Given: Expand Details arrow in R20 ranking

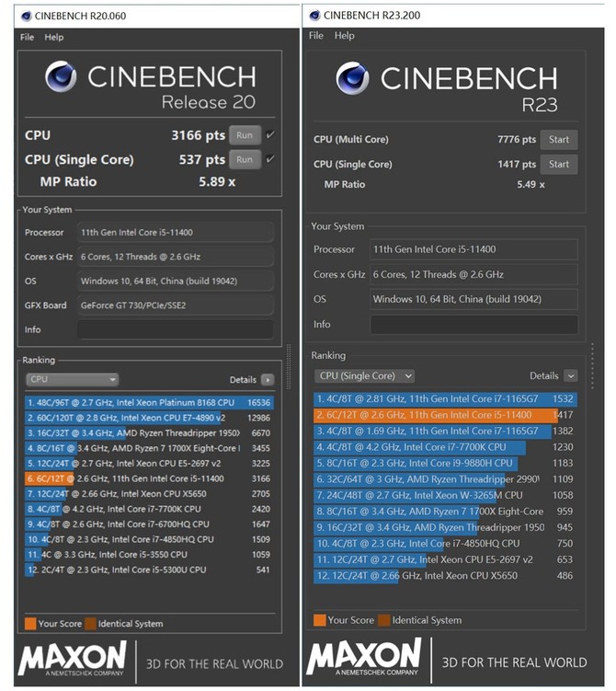Looking at the screenshot, I should pos(268,379).
